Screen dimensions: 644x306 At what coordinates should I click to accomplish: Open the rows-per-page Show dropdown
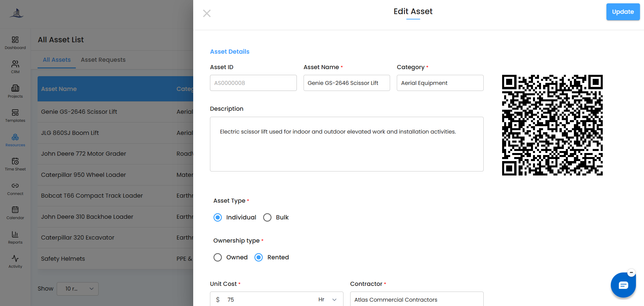point(77,289)
